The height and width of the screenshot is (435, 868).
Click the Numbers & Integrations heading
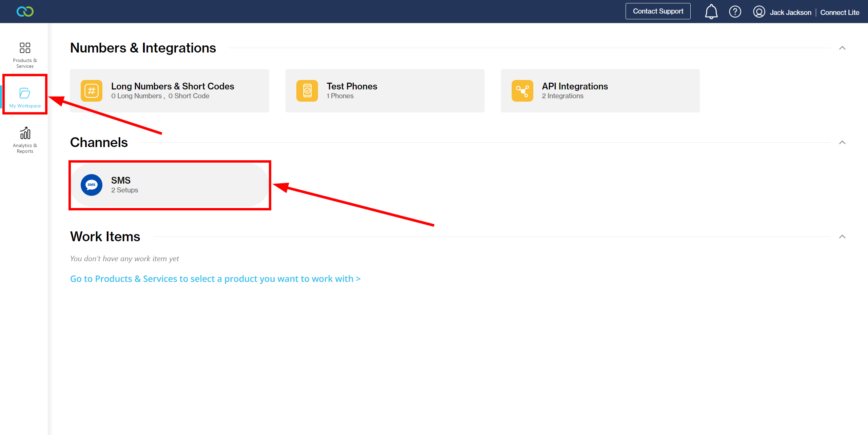click(143, 48)
